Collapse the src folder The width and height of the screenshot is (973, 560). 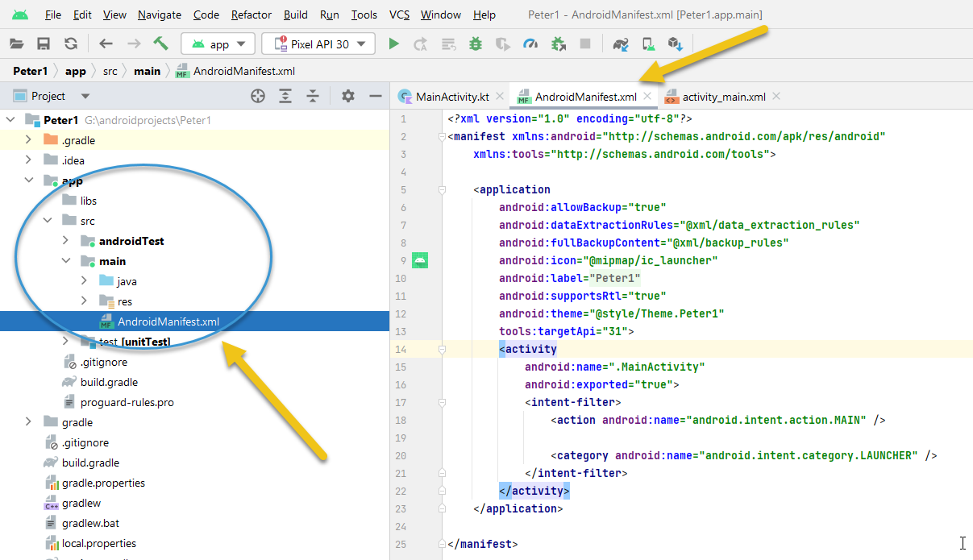tap(47, 221)
